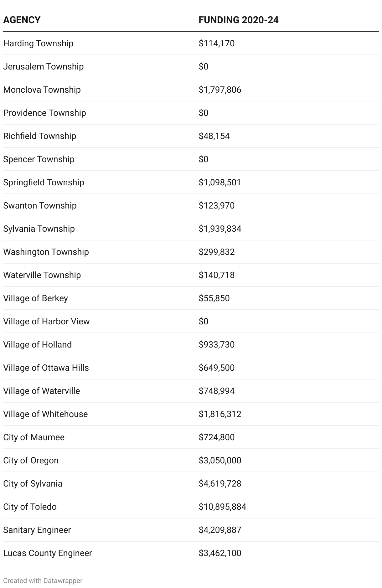Viewport: 382px width, 588px height.
Task: Select the Village of Berkey row
Action: (35, 298)
